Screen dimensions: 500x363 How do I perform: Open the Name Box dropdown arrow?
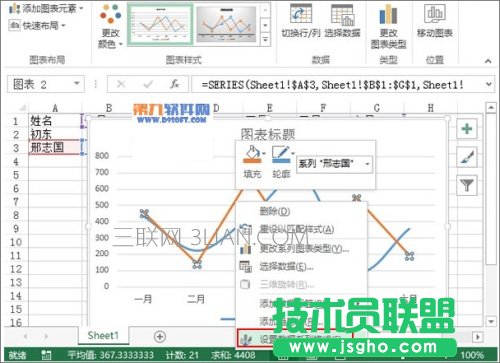coord(77,84)
